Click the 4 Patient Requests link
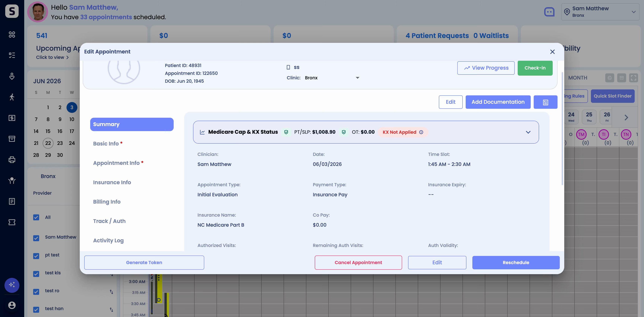The height and width of the screenshot is (317, 644). click(437, 36)
